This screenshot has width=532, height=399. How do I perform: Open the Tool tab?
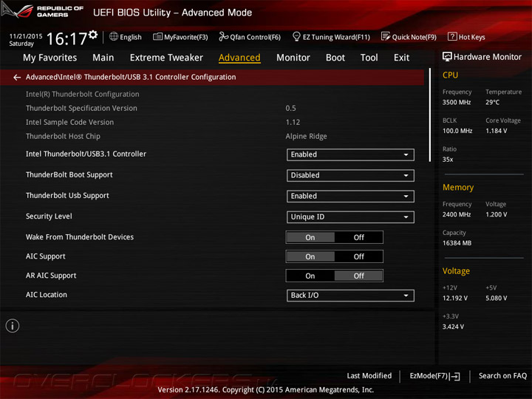[369, 58]
